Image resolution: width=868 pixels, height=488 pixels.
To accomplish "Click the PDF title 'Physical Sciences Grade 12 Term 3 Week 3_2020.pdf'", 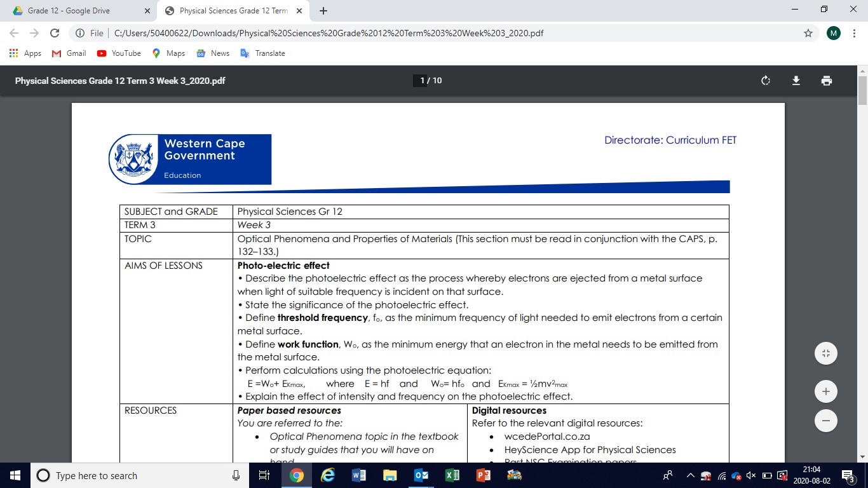I will click(120, 81).
